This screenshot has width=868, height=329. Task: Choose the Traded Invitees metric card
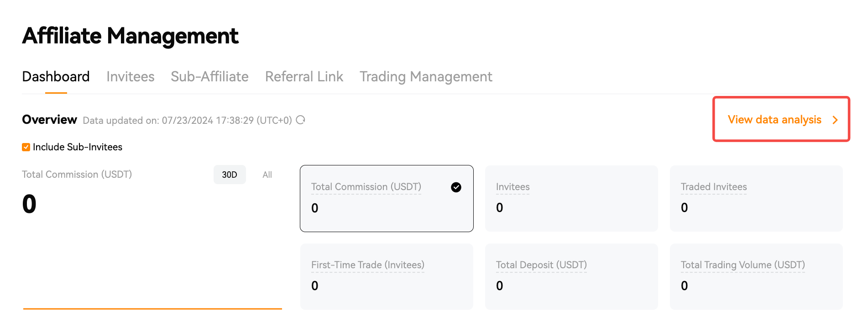click(x=756, y=198)
